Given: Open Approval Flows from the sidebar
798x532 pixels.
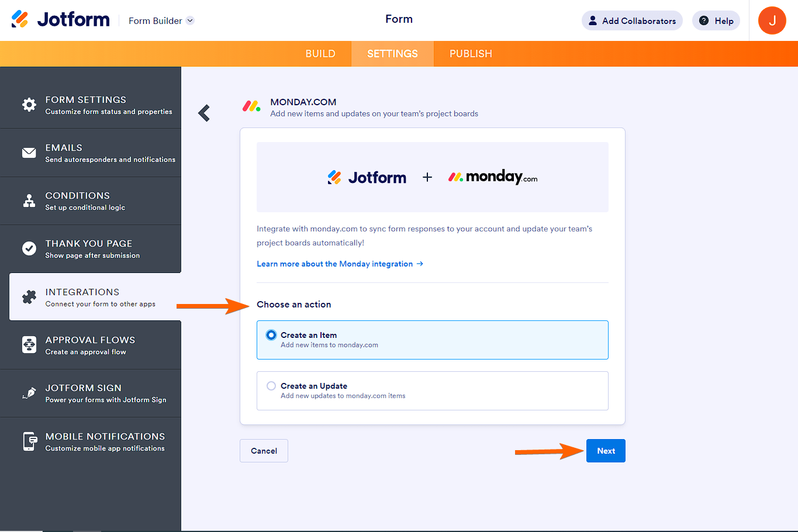Looking at the screenshot, I should (x=90, y=344).
